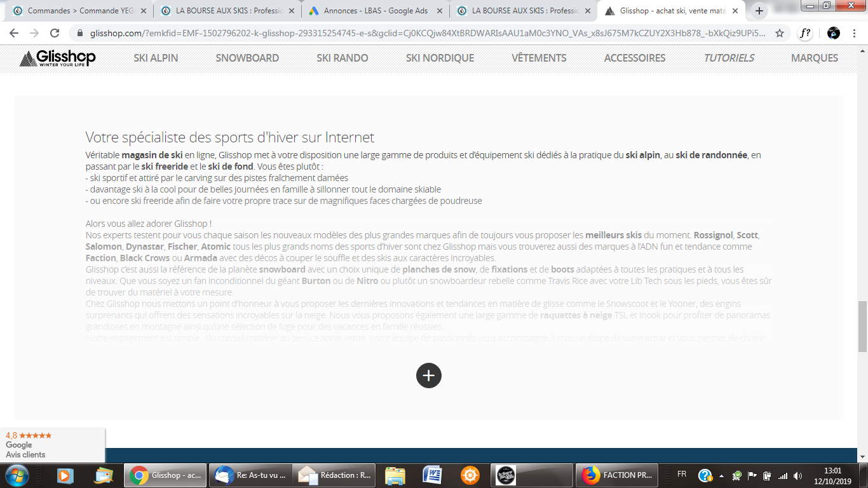This screenshot has width=868, height=488.
Task: Open the SKI ALPIN menu
Action: 156,58
